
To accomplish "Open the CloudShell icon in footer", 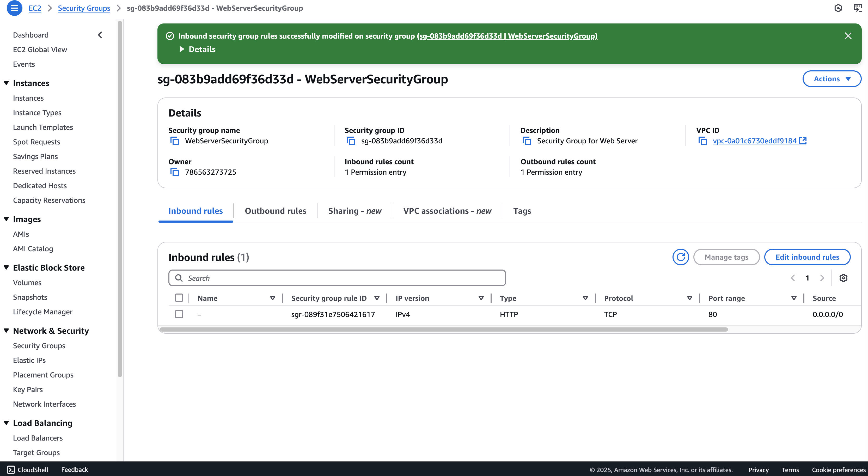I will [11, 469].
